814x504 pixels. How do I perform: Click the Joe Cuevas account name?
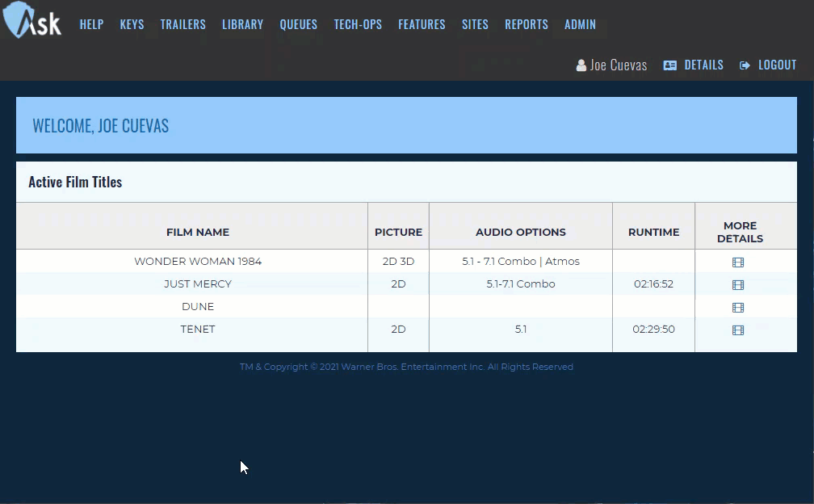click(619, 65)
